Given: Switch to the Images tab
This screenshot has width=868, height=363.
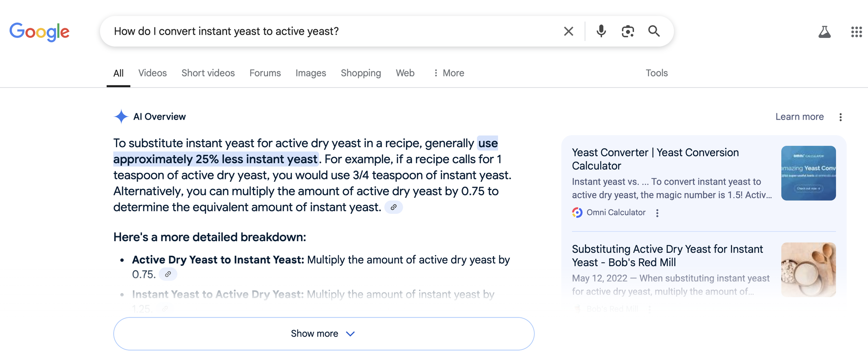Looking at the screenshot, I should (310, 73).
